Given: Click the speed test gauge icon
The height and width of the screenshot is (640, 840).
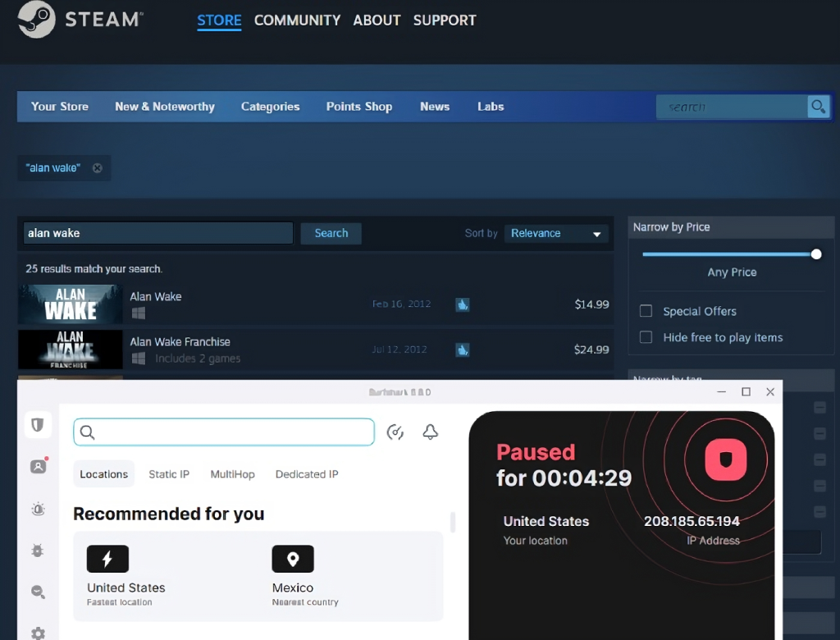Looking at the screenshot, I should click(x=395, y=432).
